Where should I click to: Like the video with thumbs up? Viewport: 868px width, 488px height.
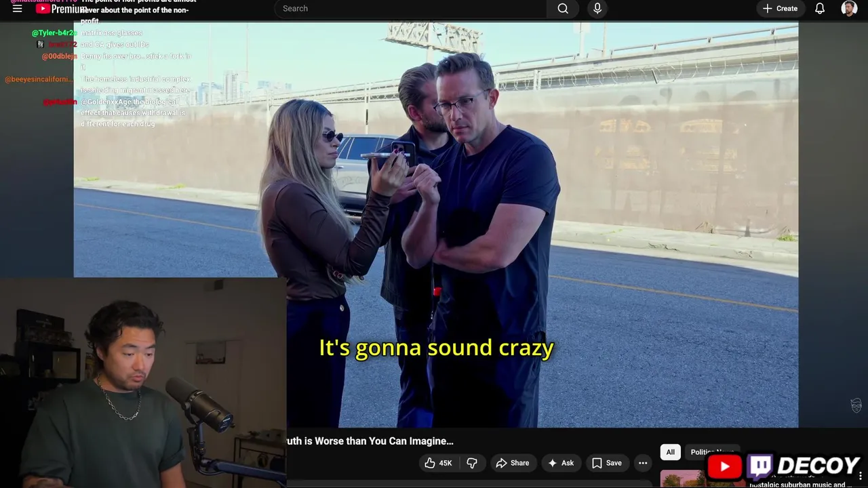[x=438, y=463]
